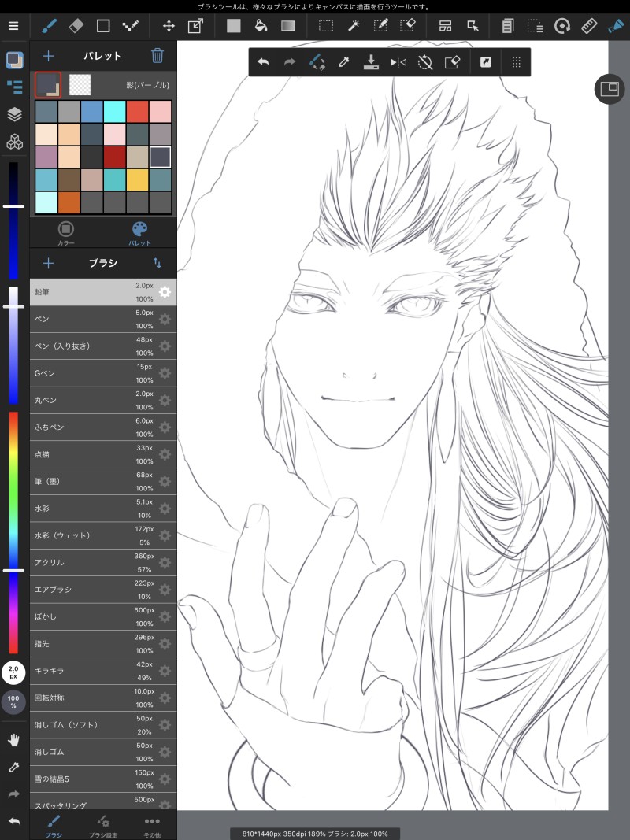630x840 pixels.
Task: Add a new palette color
Action: (48, 56)
